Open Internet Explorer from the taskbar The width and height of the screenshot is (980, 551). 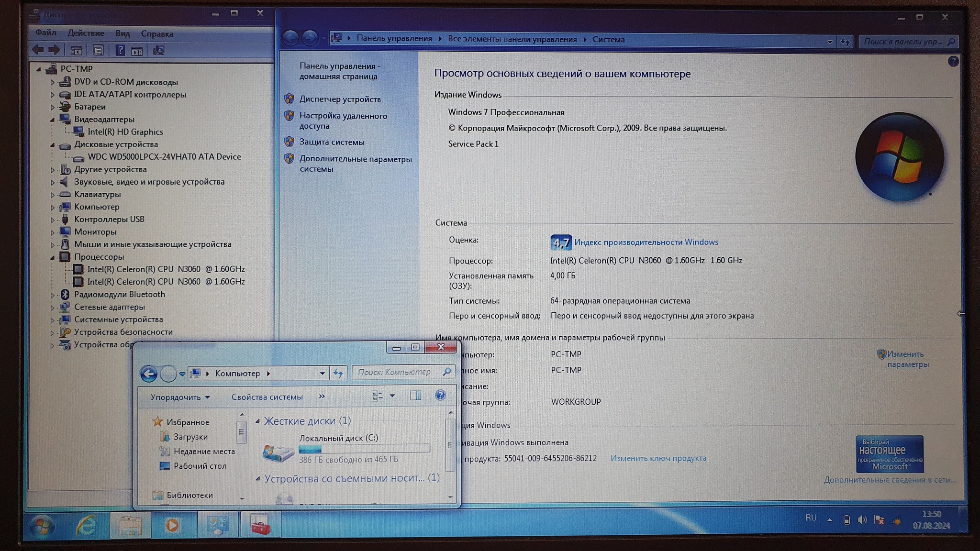(86, 526)
